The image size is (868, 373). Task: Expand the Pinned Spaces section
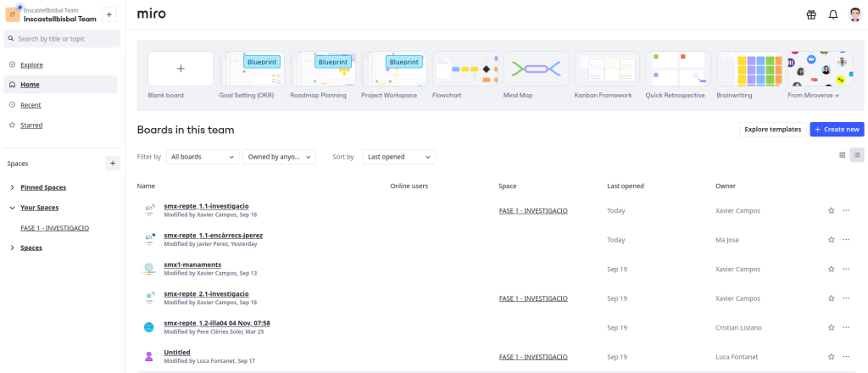tap(12, 187)
